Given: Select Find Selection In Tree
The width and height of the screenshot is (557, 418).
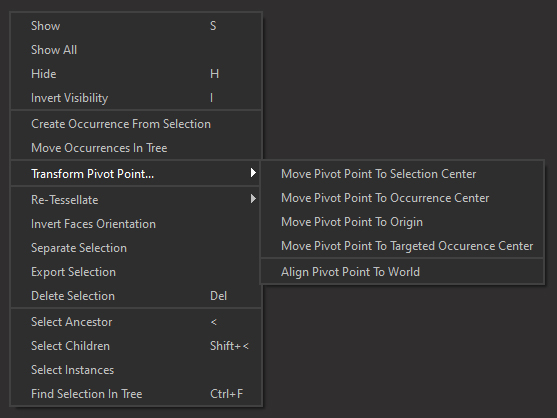Looking at the screenshot, I should (x=136, y=394).
